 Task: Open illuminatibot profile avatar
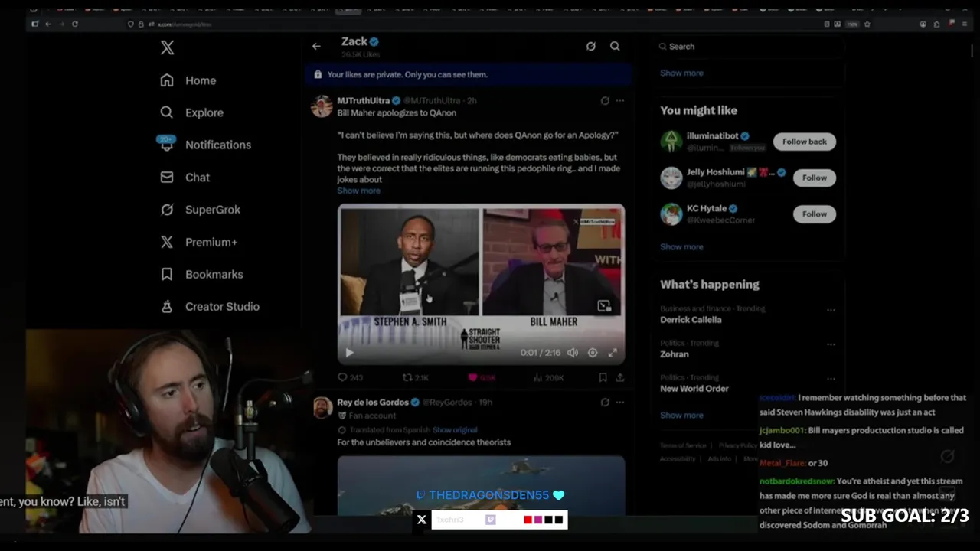click(671, 141)
